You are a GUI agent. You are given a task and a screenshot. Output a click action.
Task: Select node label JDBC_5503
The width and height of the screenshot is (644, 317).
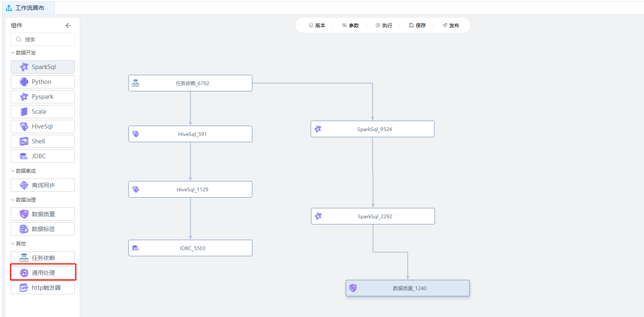[192, 248]
